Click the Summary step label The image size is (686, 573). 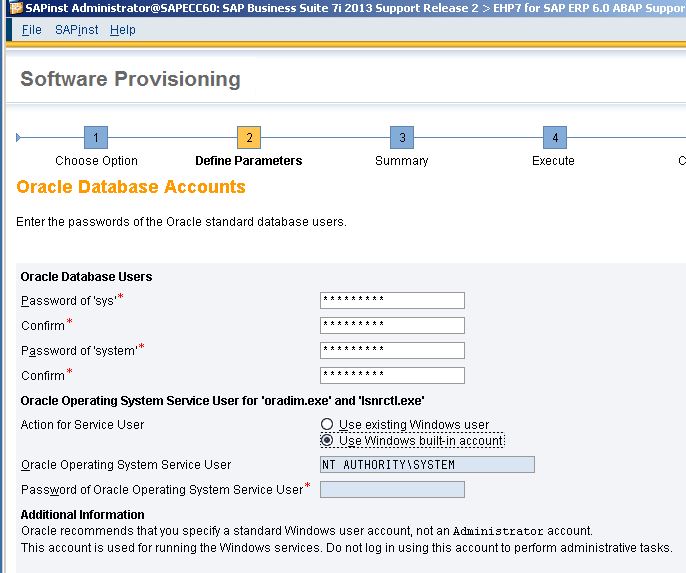click(x=402, y=161)
